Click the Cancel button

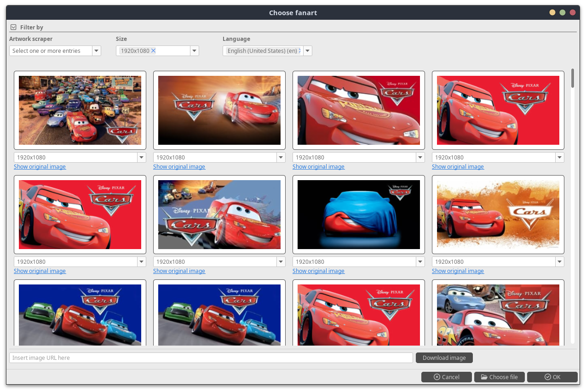tap(446, 377)
